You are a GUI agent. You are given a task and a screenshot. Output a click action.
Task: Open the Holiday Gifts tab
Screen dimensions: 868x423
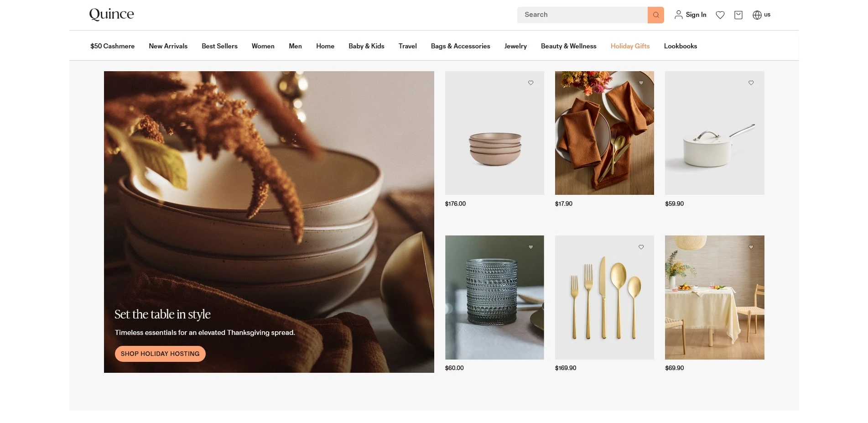tap(629, 46)
